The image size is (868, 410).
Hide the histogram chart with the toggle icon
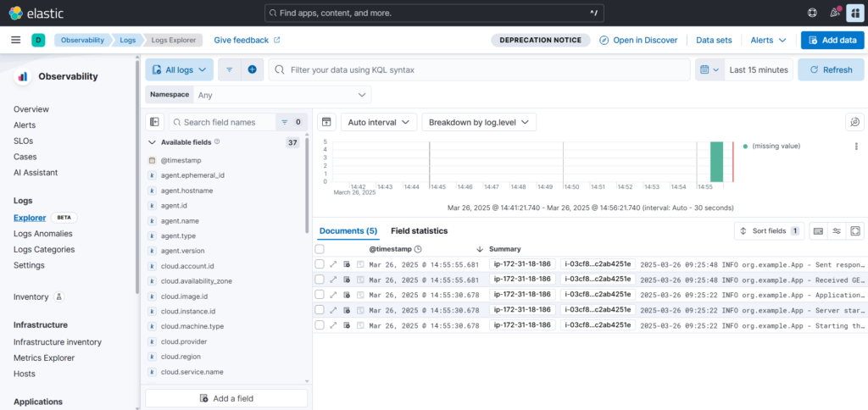[326, 122]
